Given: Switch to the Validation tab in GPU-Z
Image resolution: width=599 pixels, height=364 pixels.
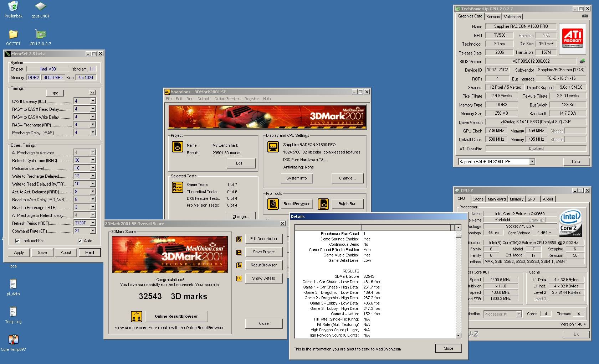Looking at the screenshot, I should [x=512, y=17].
